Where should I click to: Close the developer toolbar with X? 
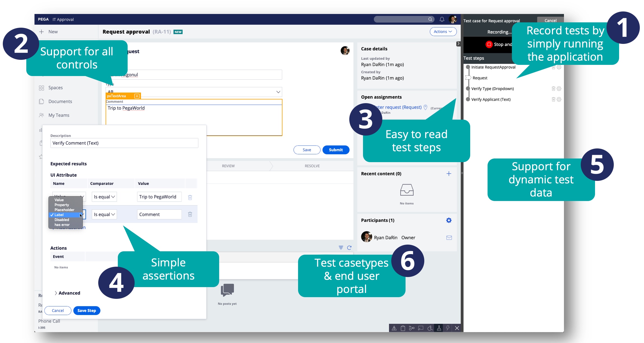click(x=457, y=328)
